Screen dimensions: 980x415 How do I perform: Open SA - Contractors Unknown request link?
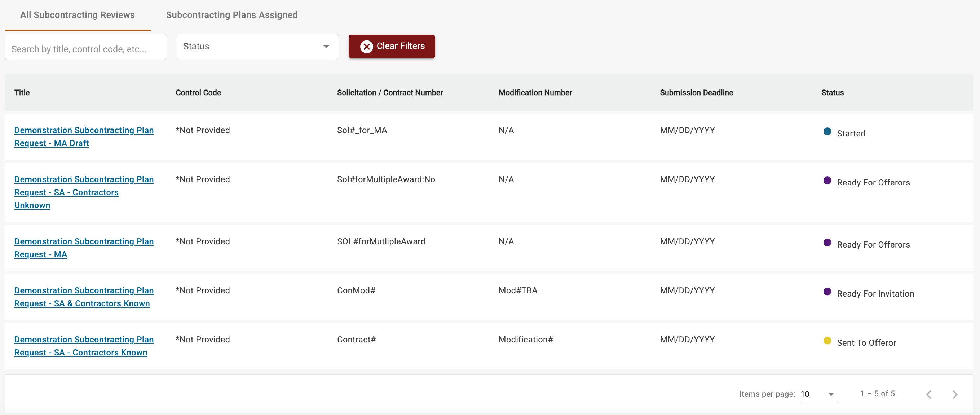(x=84, y=192)
